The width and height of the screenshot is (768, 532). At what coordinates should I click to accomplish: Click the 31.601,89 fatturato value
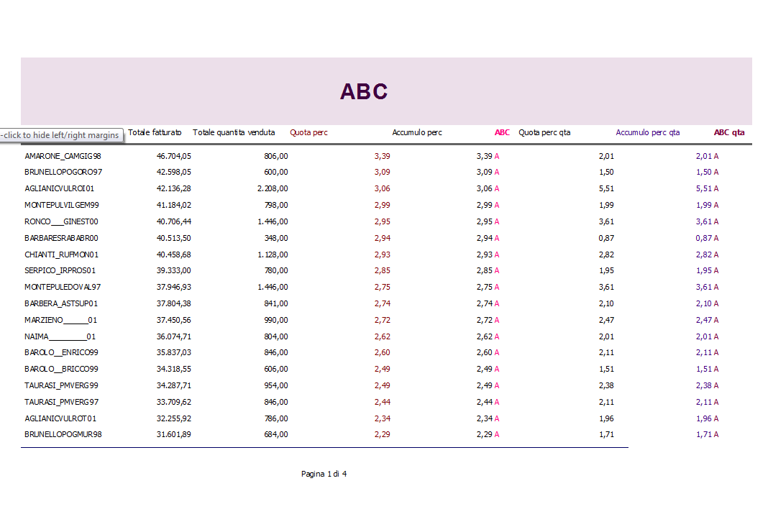point(174,434)
